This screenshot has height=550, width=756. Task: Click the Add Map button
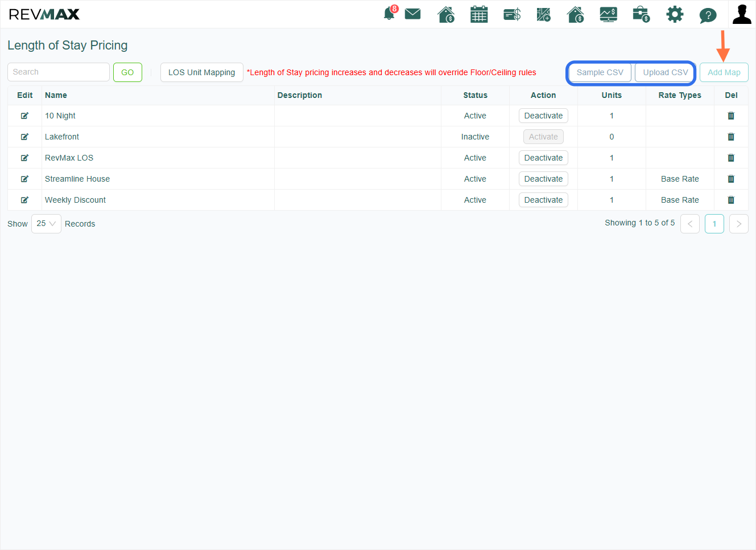click(724, 72)
